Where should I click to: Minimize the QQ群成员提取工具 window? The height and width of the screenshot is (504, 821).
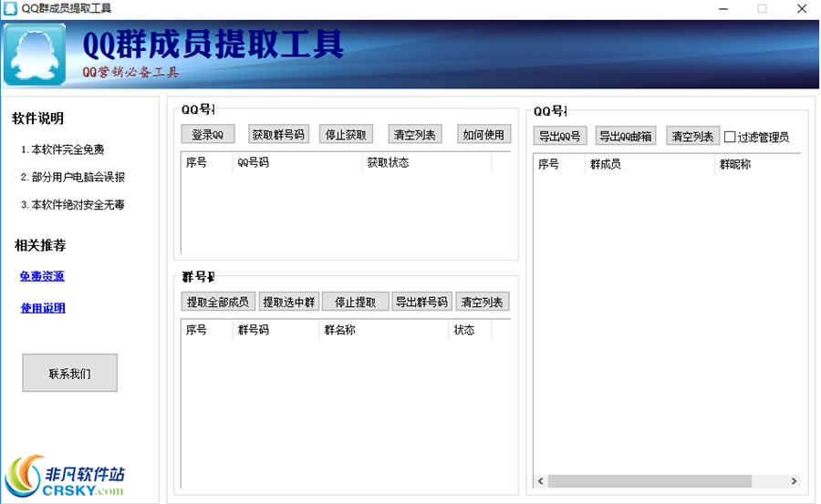click(x=723, y=9)
